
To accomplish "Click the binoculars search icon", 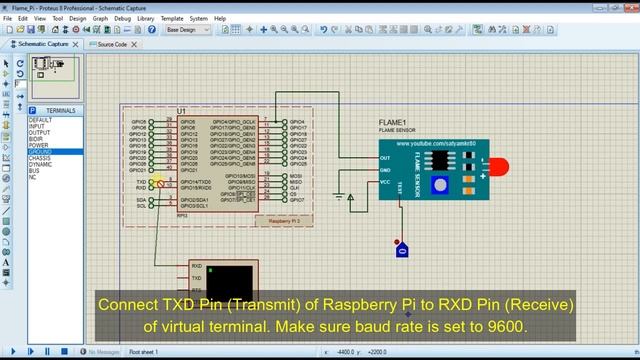I will [x=492, y=30].
